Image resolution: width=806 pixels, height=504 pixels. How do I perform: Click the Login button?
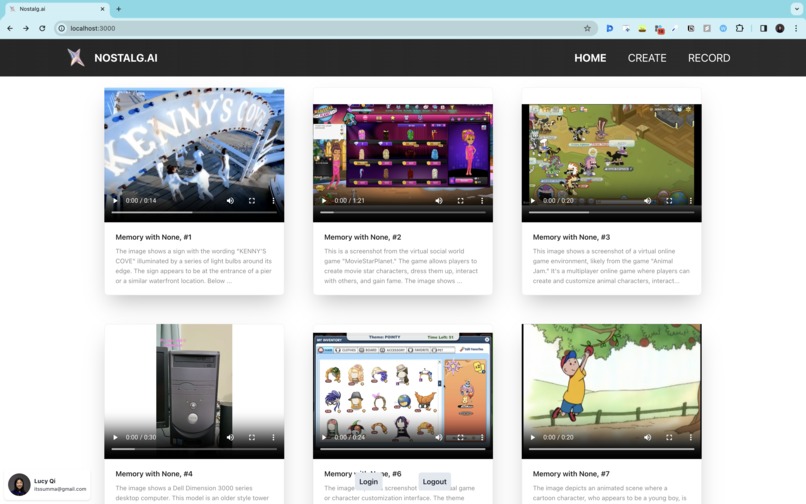pyautogui.click(x=368, y=481)
